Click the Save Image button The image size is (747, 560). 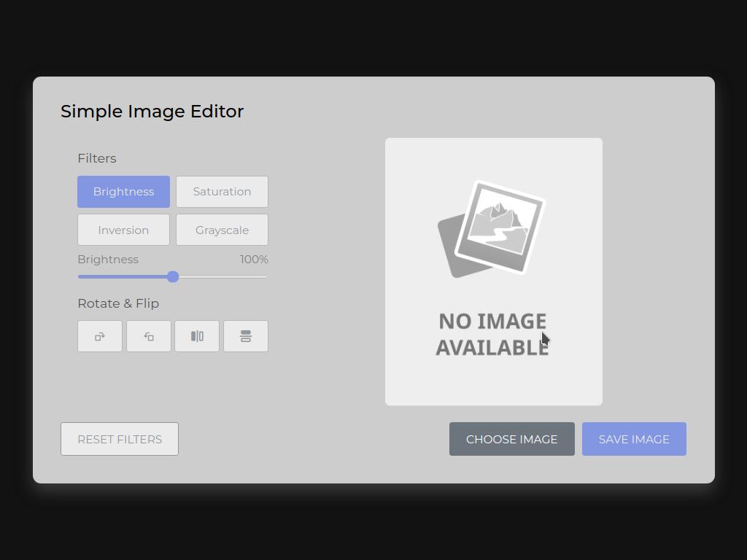coord(634,439)
